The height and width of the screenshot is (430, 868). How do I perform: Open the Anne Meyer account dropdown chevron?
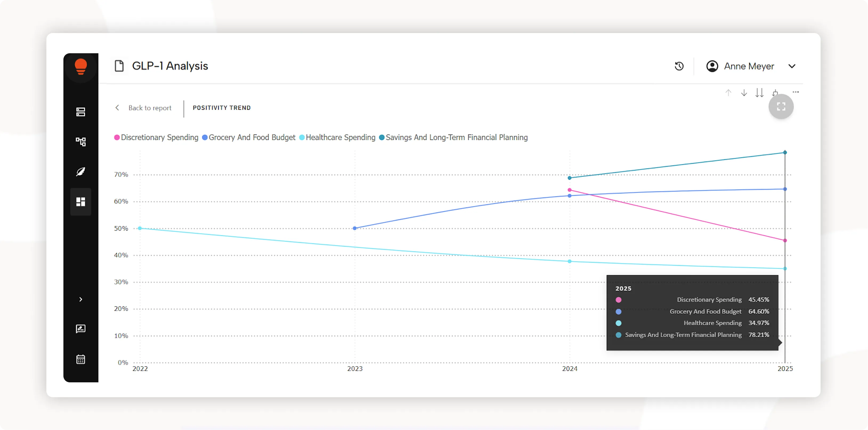tap(792, 66)
